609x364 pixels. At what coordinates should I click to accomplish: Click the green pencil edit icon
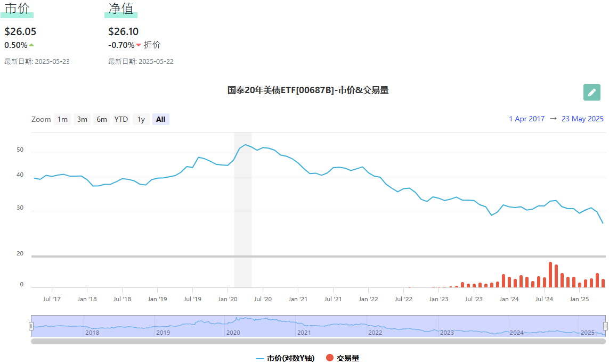pyautogui.click(x=591, y=93)
